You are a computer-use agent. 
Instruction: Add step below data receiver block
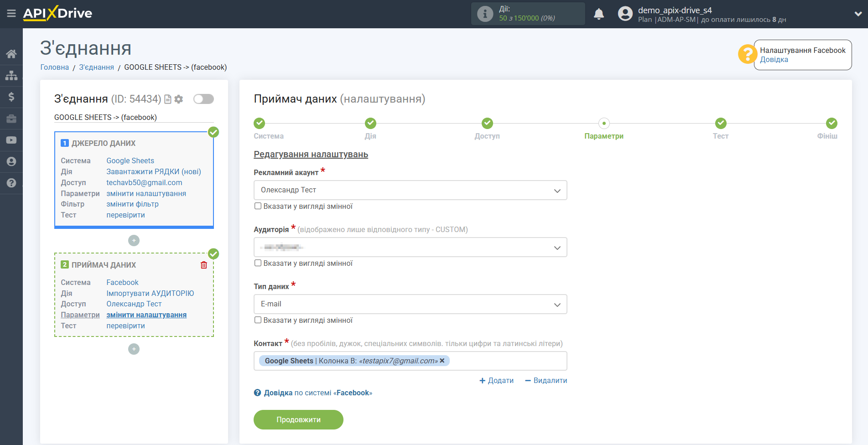pos(134,349)
